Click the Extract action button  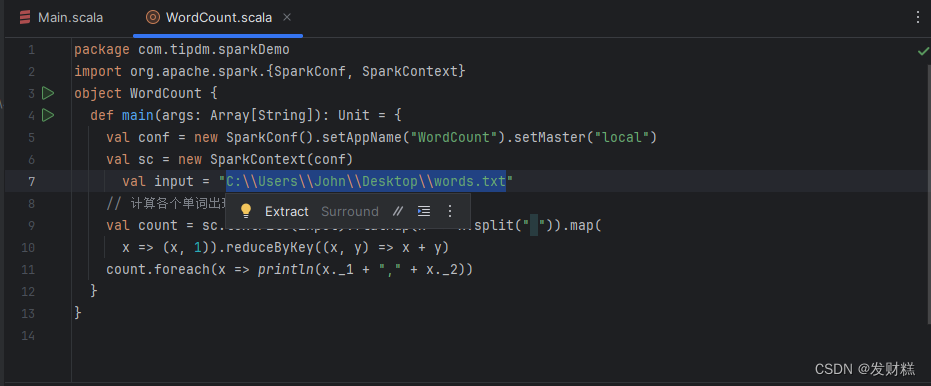(287, 211)
